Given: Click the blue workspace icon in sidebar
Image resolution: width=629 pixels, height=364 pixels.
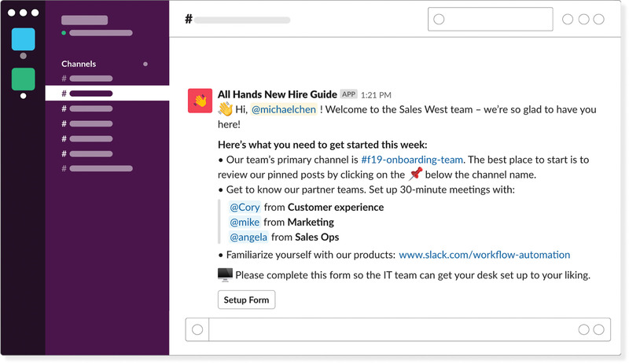Looking at the screenshot, I should [23, 39].
